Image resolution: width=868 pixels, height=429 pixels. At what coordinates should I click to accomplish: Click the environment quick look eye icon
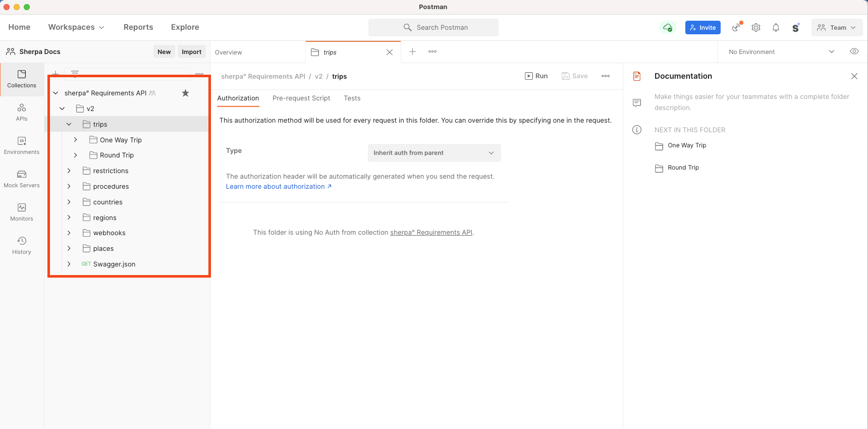coord(854,51)
